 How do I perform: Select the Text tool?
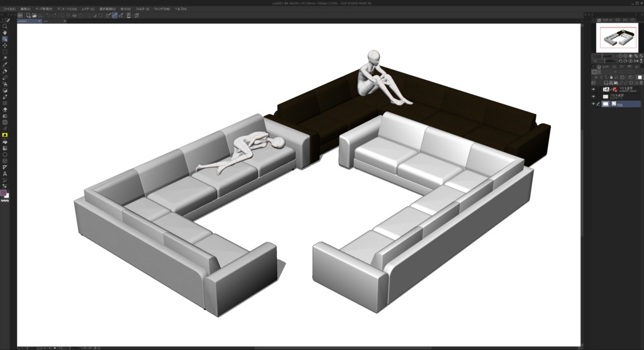tap(5, 173)
